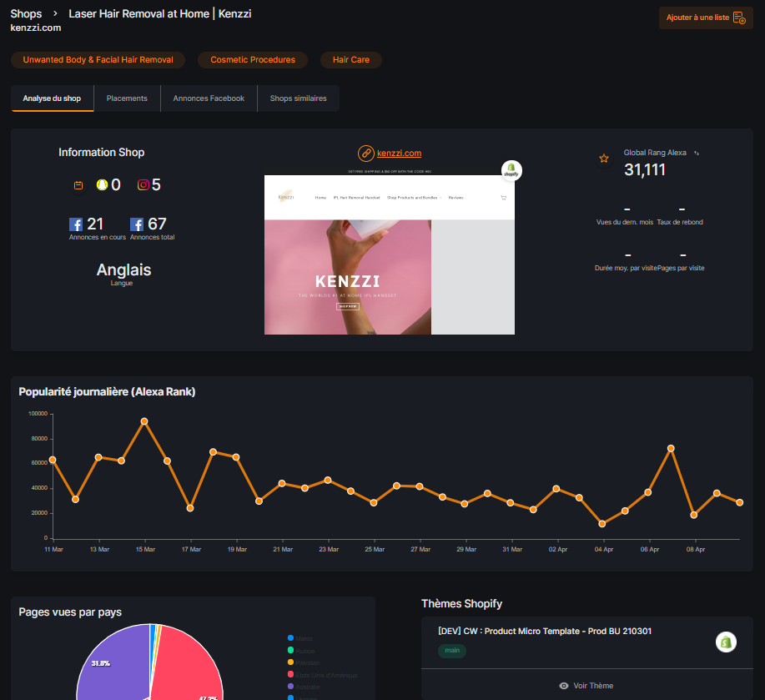This screenshot has height=700, width=765.
Task: Select the 04 Apr lowest data point
Action: coord(602,524)
